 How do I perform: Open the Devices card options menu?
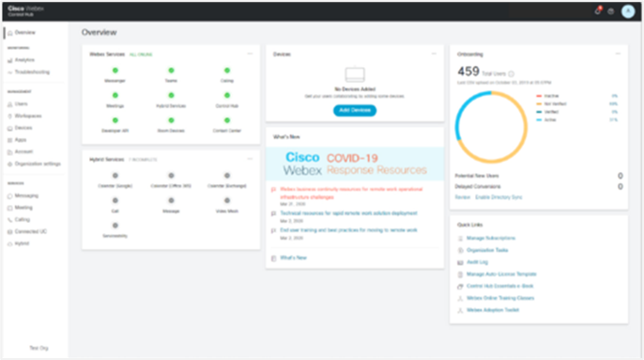(x=434, y=54)
